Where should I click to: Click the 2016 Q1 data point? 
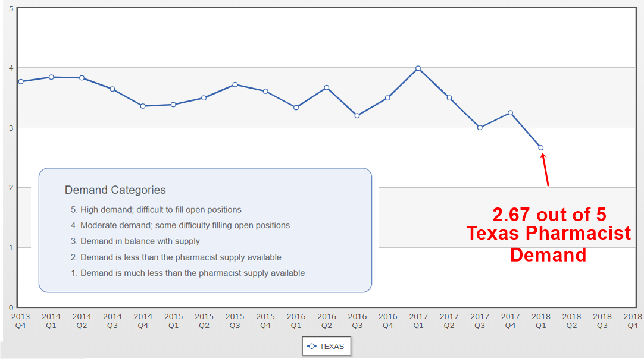pyautogui.click(x=296, y=108)
